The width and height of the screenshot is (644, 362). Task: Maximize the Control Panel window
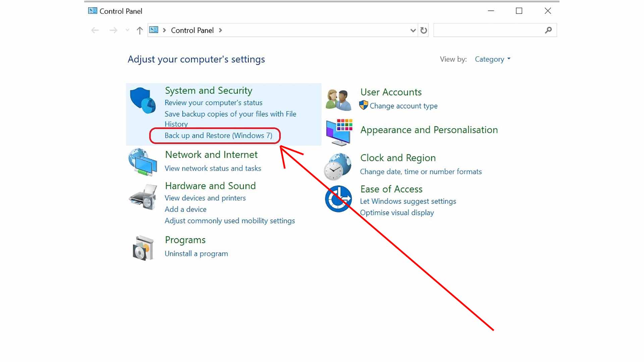pyautogui.click(x=519, y=11)
